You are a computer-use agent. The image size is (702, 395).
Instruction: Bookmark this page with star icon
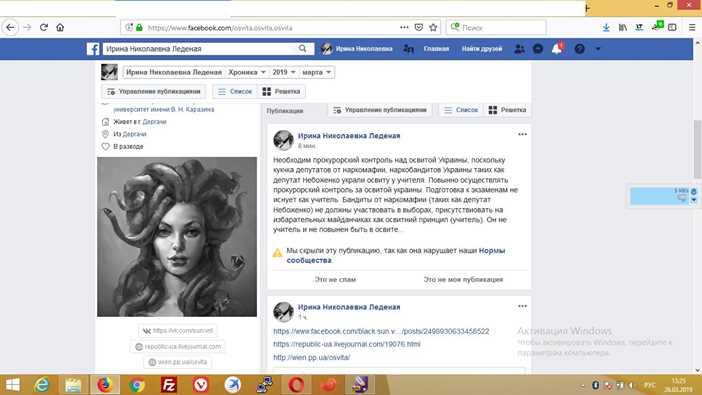(x=433, y=27)
